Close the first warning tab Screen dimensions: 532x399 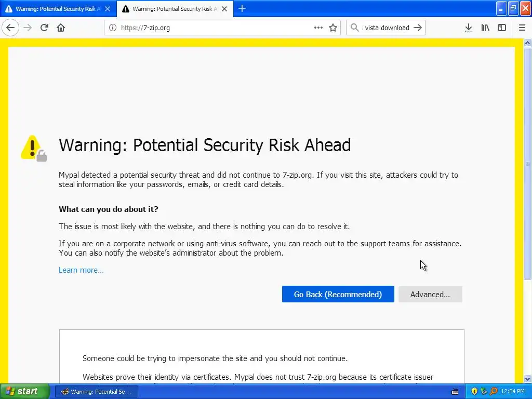pyautogui.click(x=108, y=9)
